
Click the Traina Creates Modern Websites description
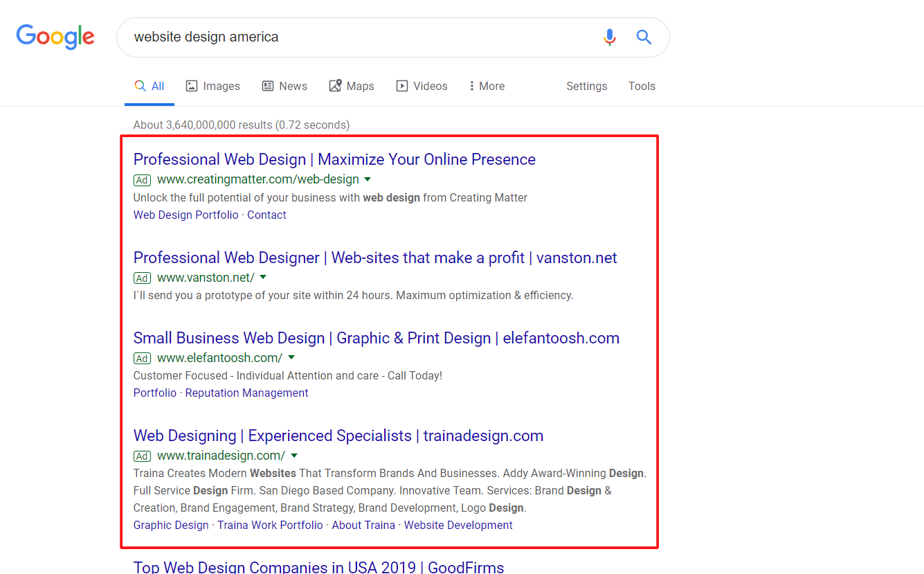pyautogui.click(x=390, y=491)
